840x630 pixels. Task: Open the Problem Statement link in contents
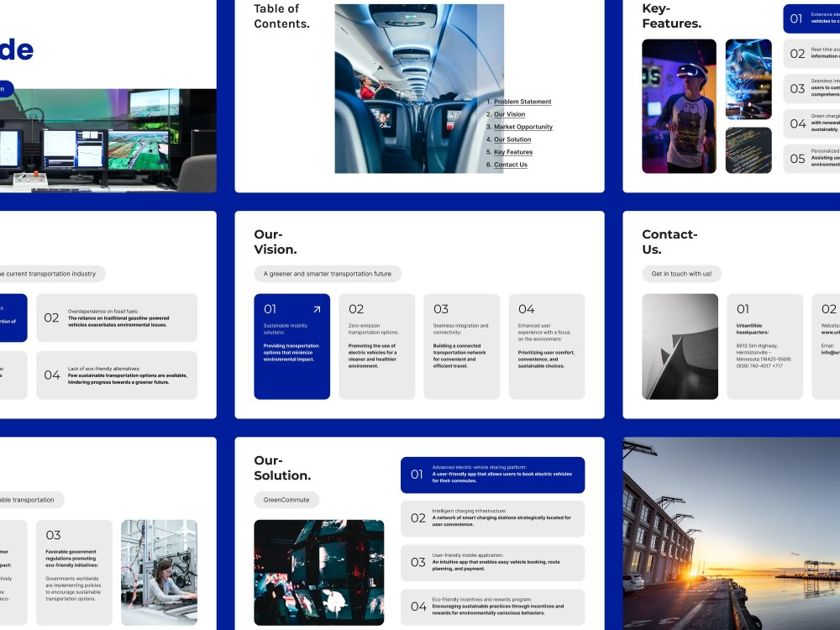[522, 102]
